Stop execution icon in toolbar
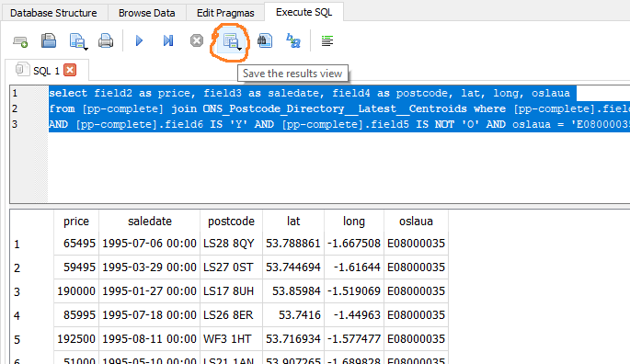 (x=197, y=40)
